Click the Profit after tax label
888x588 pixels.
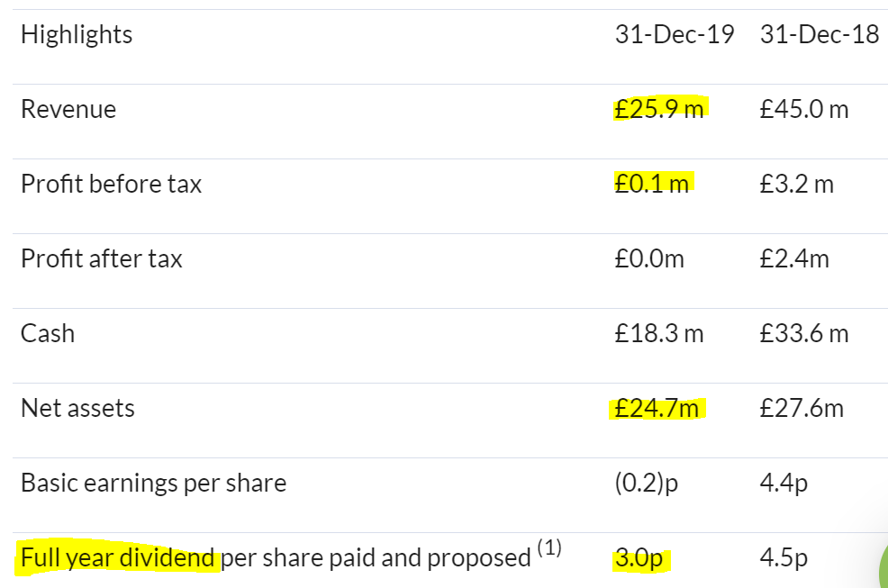pos(102,258)
